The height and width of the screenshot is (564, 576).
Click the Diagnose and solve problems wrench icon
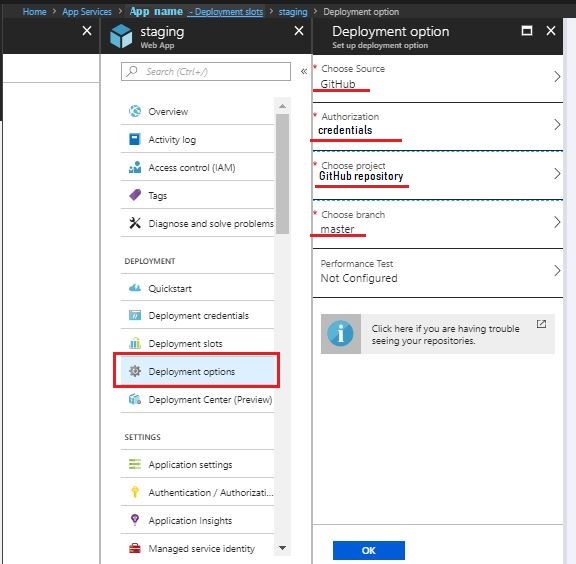[135, 223]
